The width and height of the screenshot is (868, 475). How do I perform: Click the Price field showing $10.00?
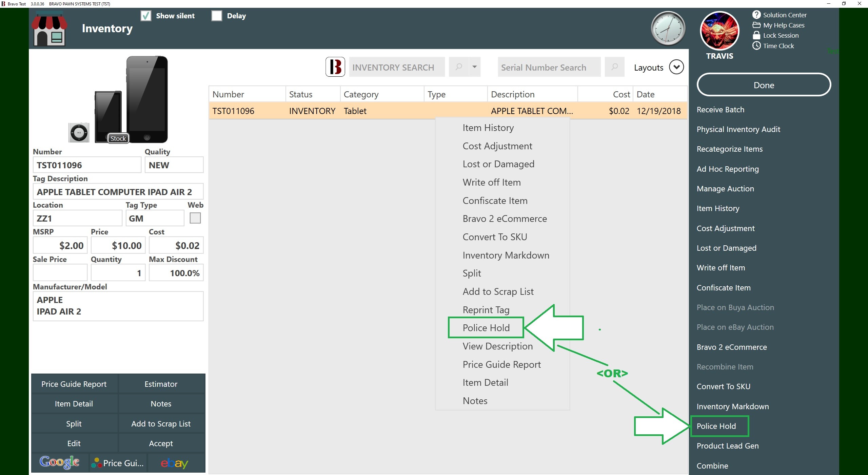(x=118, y=245)
